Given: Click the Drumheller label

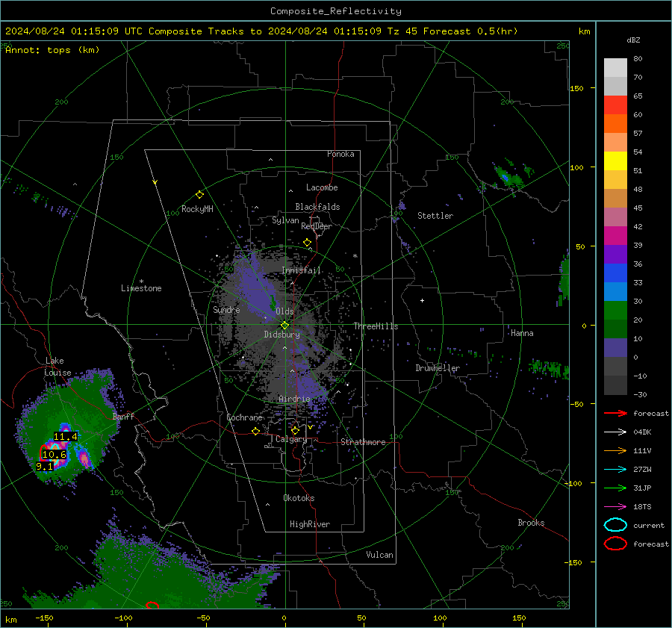Looking at the screenshot, I should [x=438, y=368].
